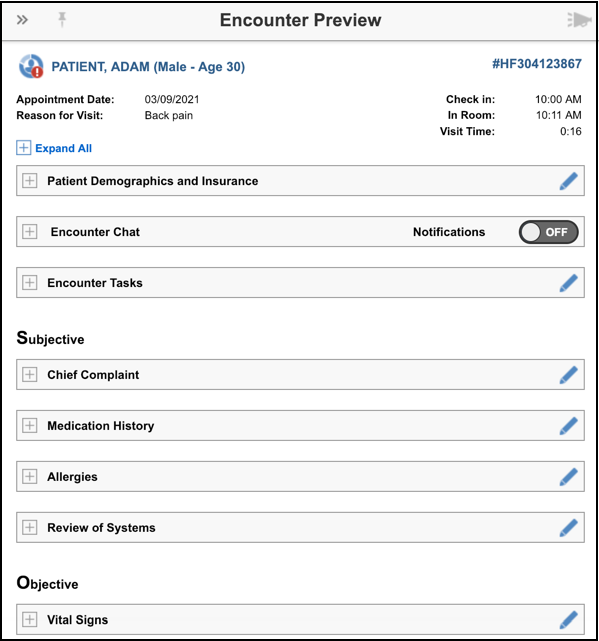The height and width of the screenshot is (641, 599).
Task: Edit Chief Complaint pencil icon
Action: [568, 375]
